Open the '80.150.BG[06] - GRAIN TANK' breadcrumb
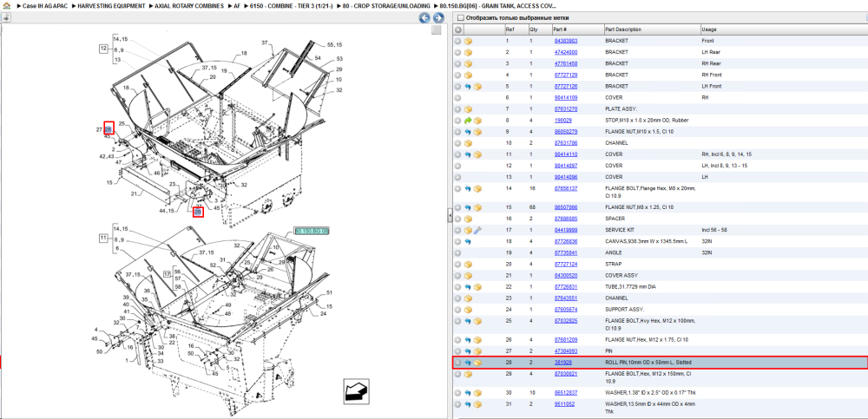The width and height of the screenshot is (868, 419). (497, 5)
